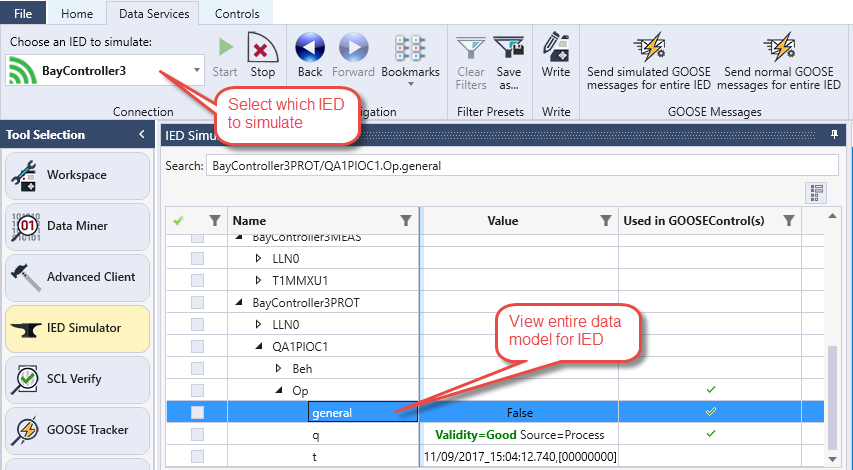Expand the Beh tree node
Screen dimensions: 853x470
279,369
